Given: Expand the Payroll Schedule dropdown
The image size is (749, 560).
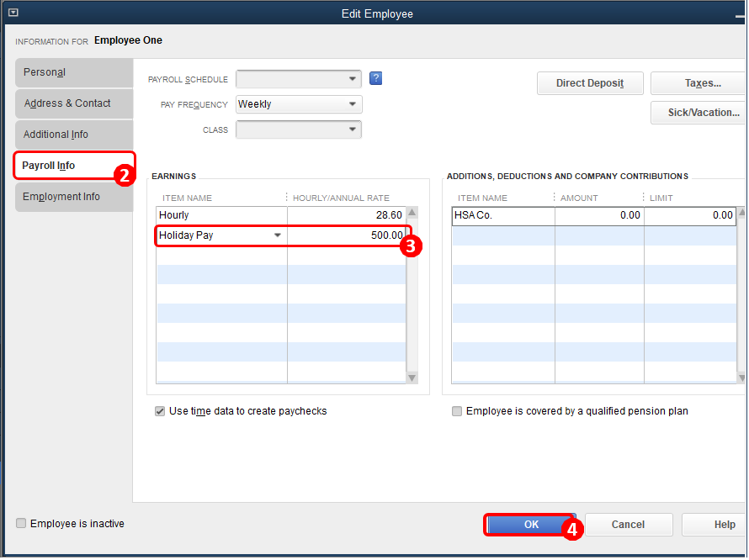Looking at the screenshot, I should coord(353,79).
